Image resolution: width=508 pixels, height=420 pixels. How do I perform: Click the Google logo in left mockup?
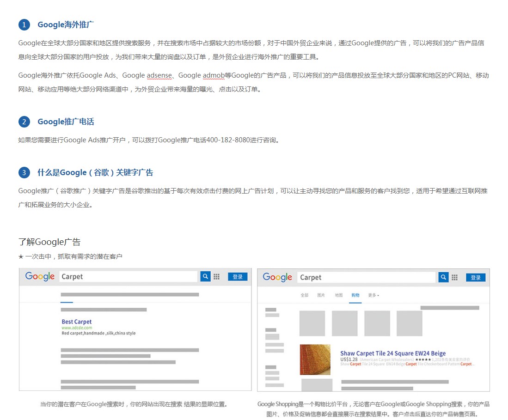pyautogui.click(x=40, y=276)
